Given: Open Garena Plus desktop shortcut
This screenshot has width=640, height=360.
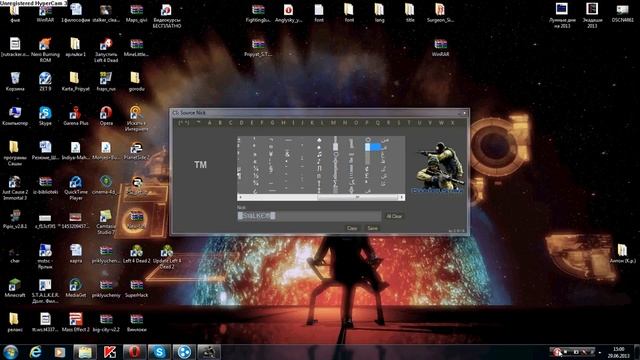Looking at the screenshot, I should [76, 116].
